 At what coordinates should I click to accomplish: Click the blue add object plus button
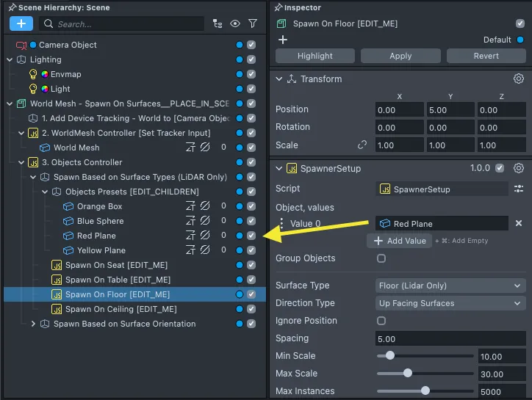coord(20,23)
